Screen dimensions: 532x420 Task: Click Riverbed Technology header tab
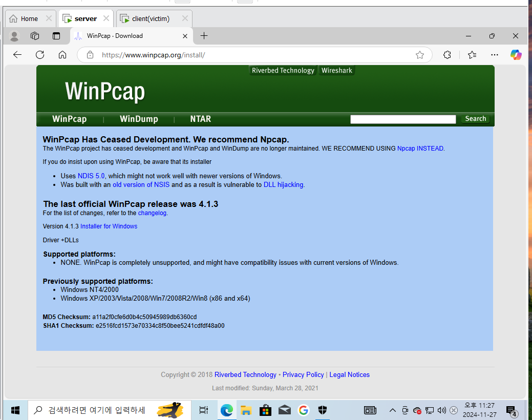point(283,70)
